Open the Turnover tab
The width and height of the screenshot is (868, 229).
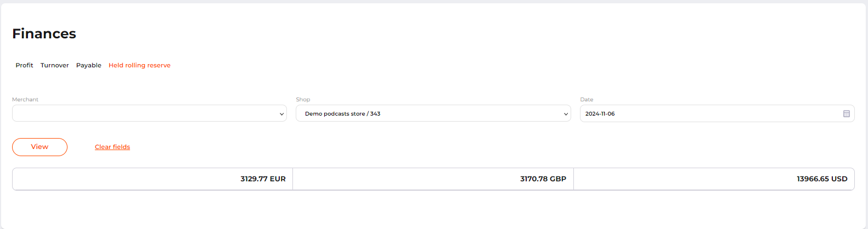[x=55, y=65]
